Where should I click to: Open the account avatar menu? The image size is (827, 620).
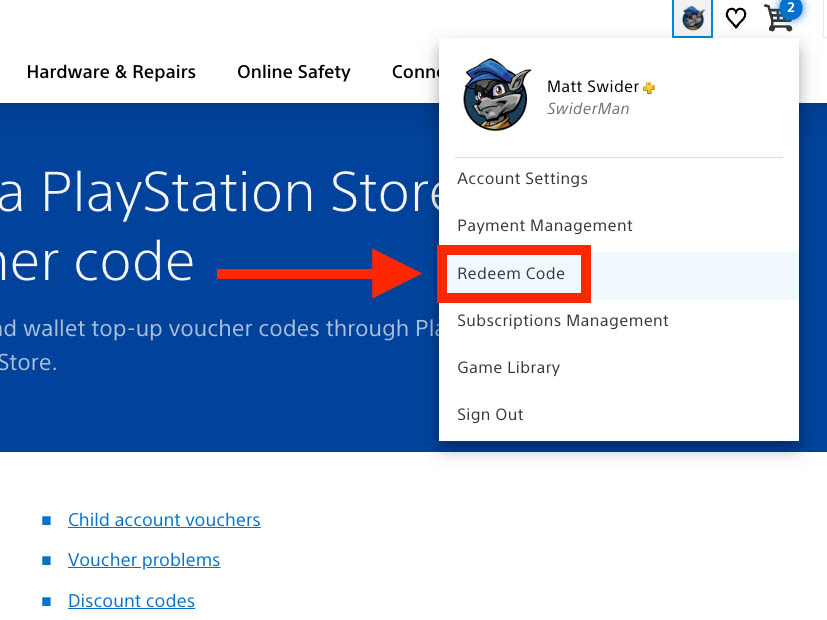pyautogui.click(x=692, y=18)
